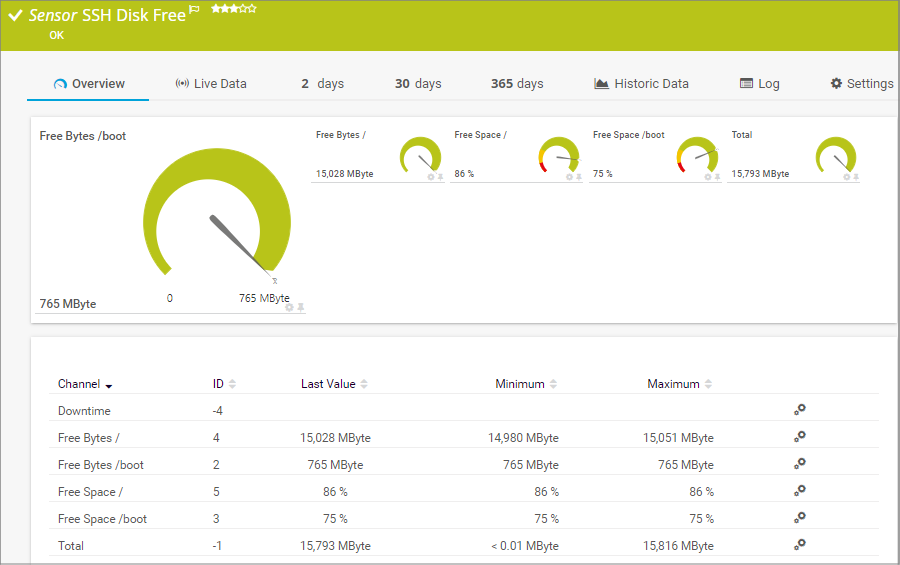Sort table by Last Value column
Image resolution: width=900 pixels, height=565 pixels.
click(334, 384)
